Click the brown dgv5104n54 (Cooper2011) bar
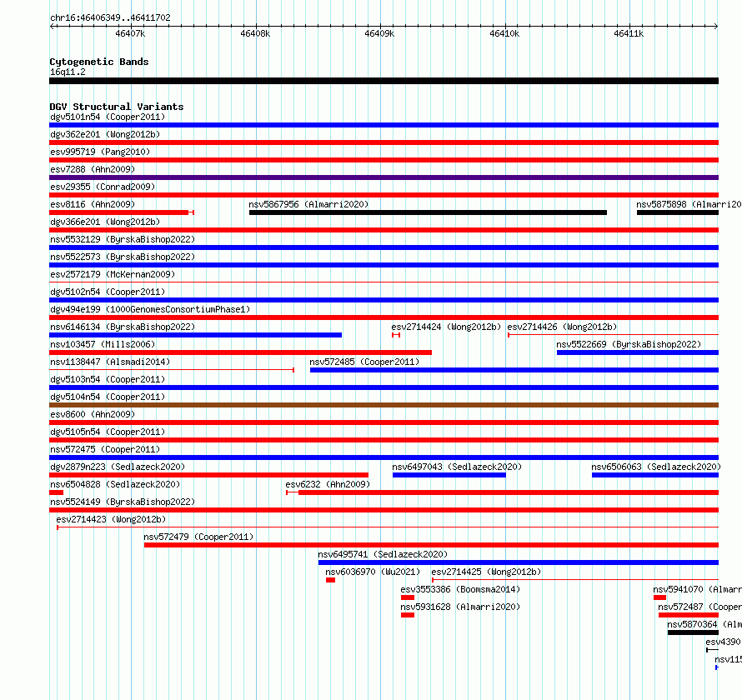This screenshot has width=742, height=700. (x=384, y=405)
